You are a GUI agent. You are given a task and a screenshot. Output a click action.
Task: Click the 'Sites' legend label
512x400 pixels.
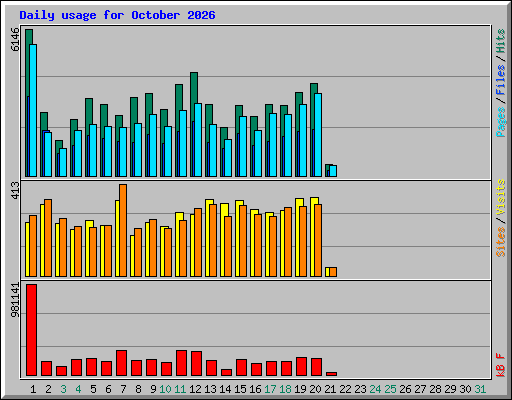click(x=501, y=242)
